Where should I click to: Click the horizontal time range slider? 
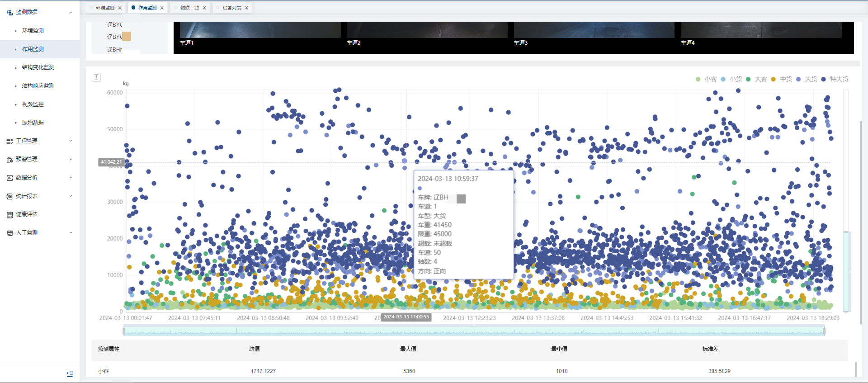(x=474, y=331)
